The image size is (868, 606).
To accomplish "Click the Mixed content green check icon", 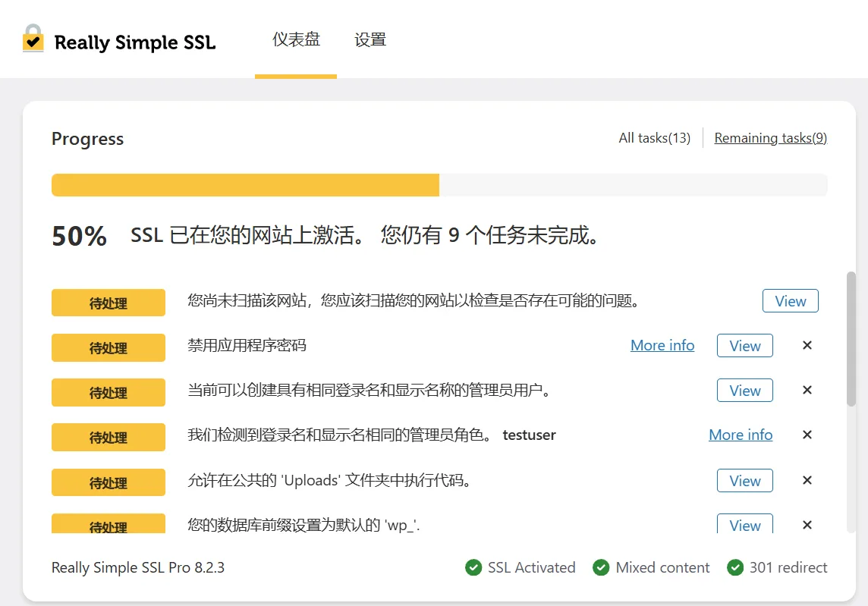I will pos(601,567).
